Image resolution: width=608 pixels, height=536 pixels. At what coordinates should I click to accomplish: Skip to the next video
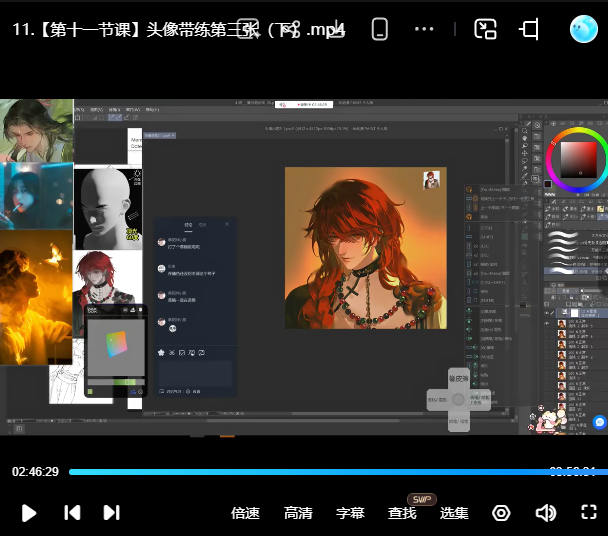[112, 513]
